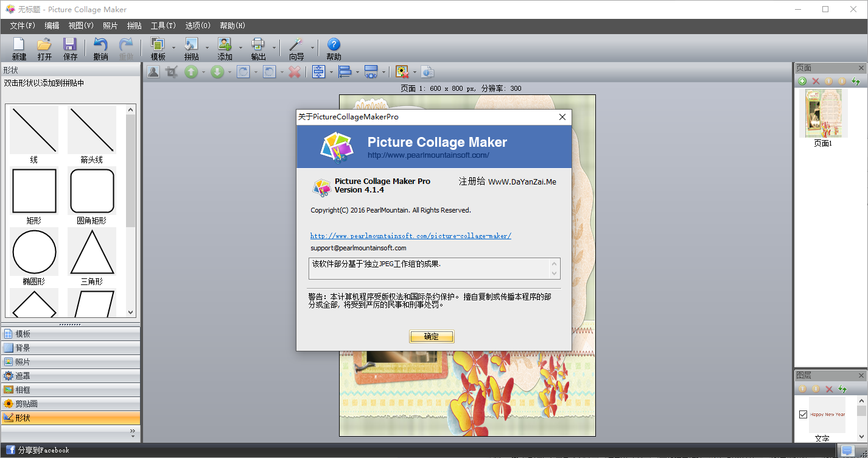Open the 照片 menu
Screen dimensions: 868x458
[x=110, y=26]
